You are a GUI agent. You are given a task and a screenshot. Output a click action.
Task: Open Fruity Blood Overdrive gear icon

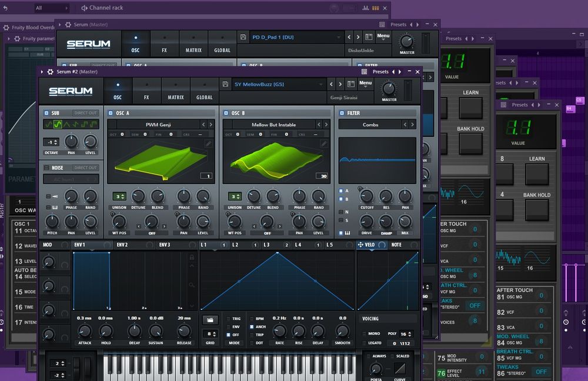pyautogui.click(x=6, y=28)
